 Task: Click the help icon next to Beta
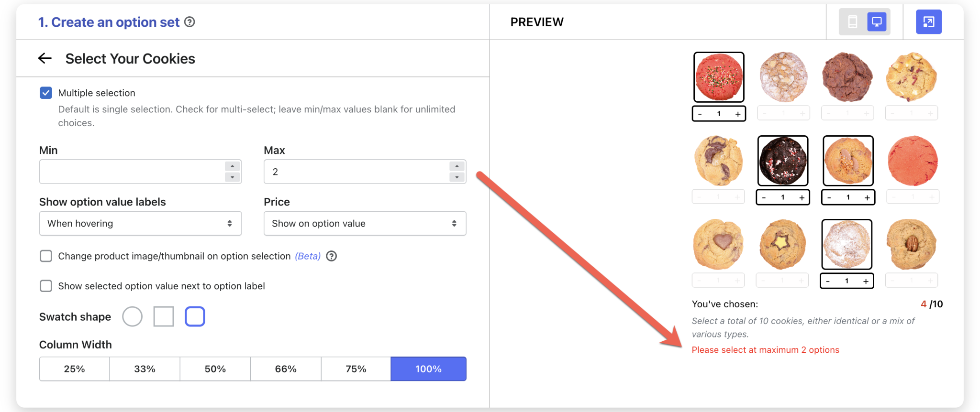[x=332, y=256]
